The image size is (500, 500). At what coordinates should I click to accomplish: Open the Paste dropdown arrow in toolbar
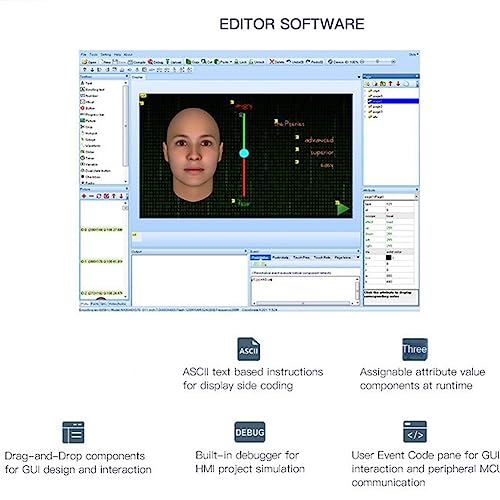pos(231,62)
